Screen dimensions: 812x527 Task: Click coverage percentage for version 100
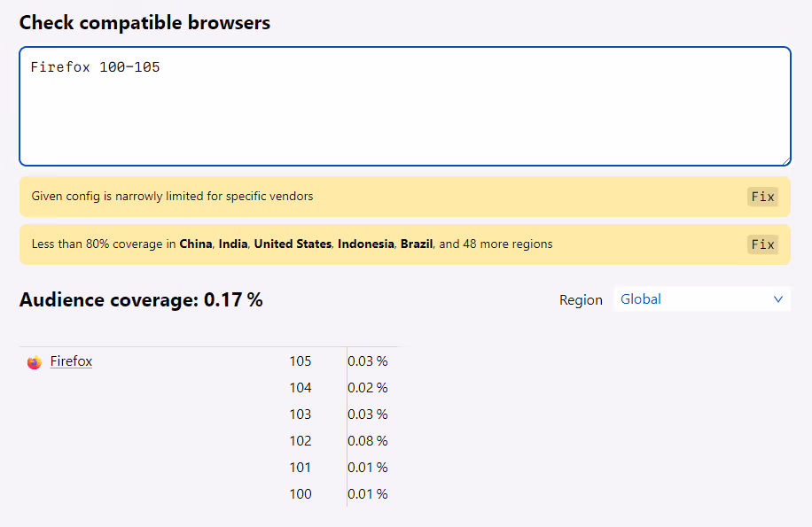coord(368,494)
